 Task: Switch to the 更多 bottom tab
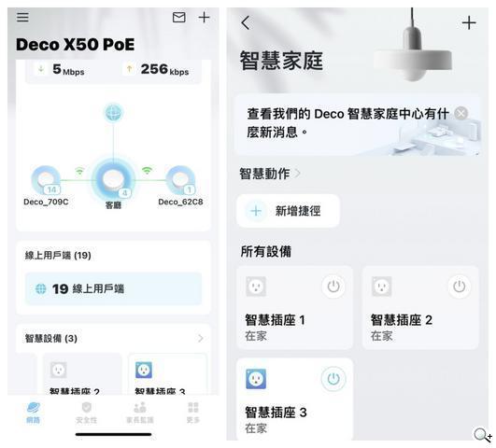[193, 413]
